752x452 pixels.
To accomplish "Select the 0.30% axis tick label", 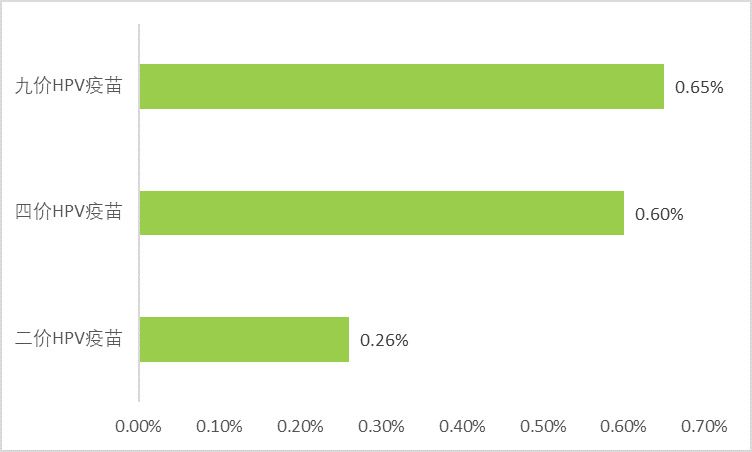I will [x=382, y=426].
